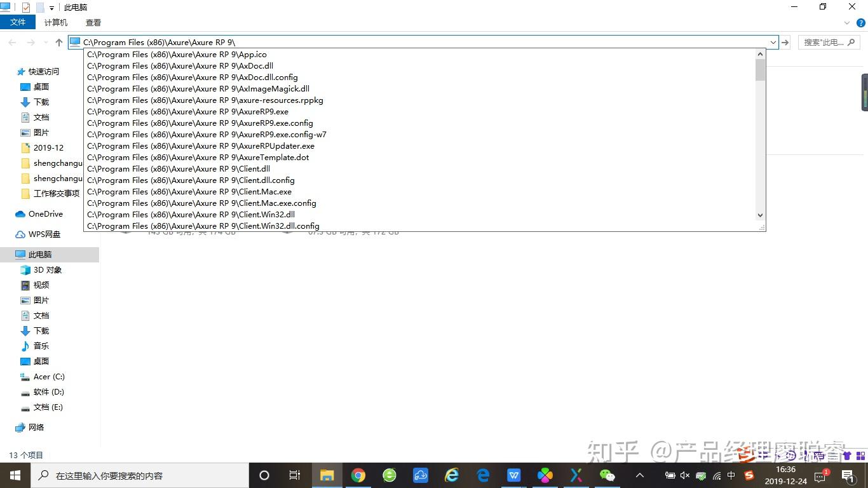The image size is (868, 488).
Task: Pick AxureRPUpdater.exe in the suggestions
Action: click(420, 146)
